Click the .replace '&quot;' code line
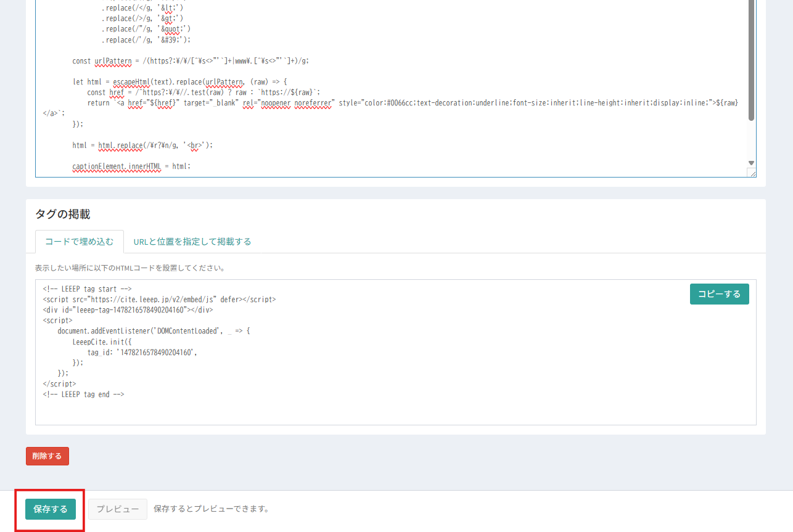This screenshot has width=793, height=532. [x=146, y=29]
